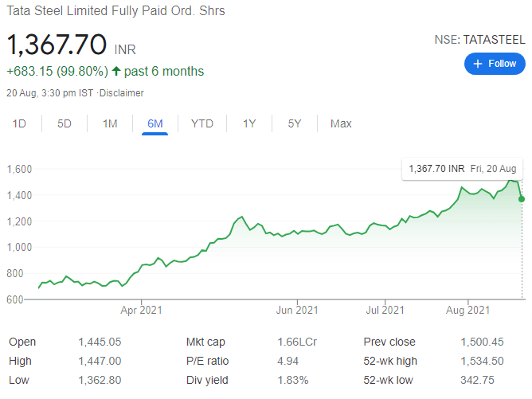Click the High value 1,447.00

pyautogui.click(x=100, y=361)
